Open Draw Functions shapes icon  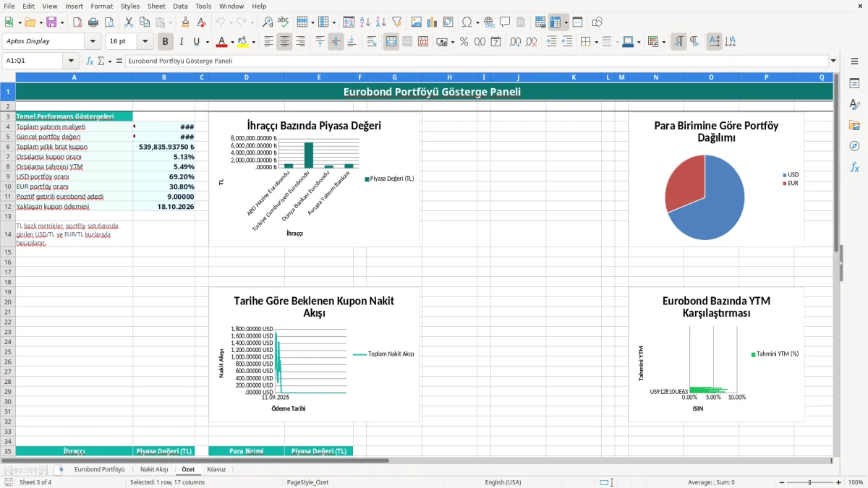(x=597, y=22)
